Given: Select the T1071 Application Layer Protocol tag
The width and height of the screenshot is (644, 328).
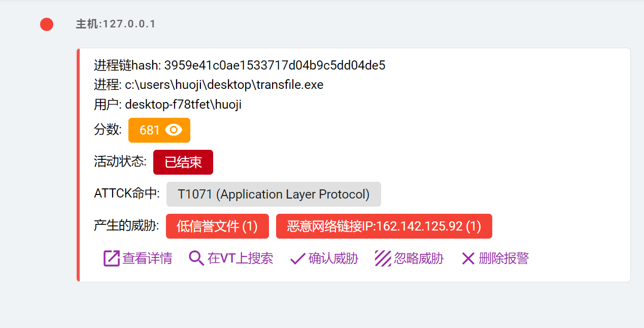Looking at the screenshot, I should point(274,194).
